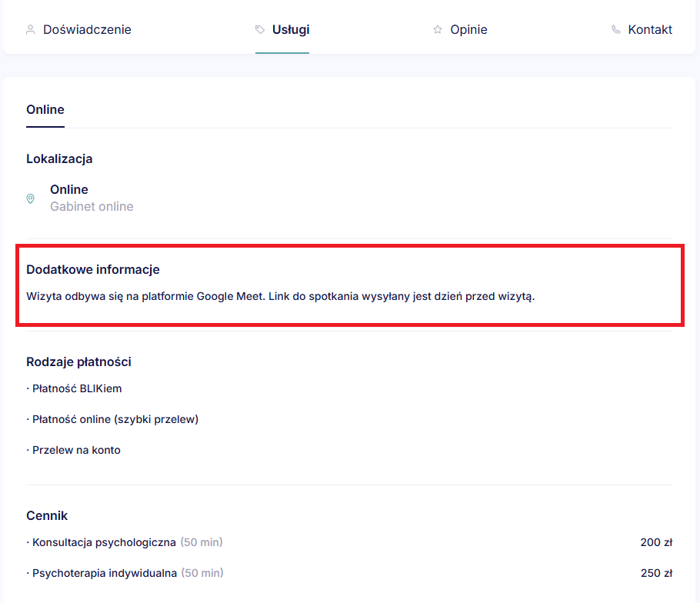Click the phone icon beside Kontakt
700x603 pixels.
(615, 30)
